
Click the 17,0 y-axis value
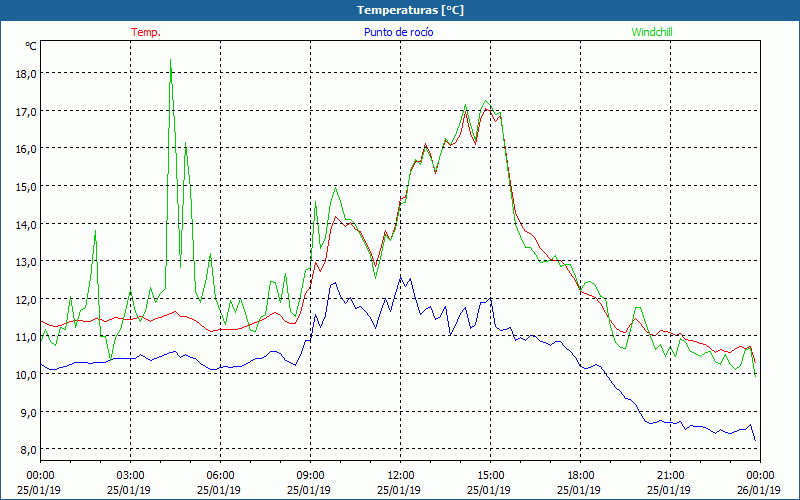[26, 111]
